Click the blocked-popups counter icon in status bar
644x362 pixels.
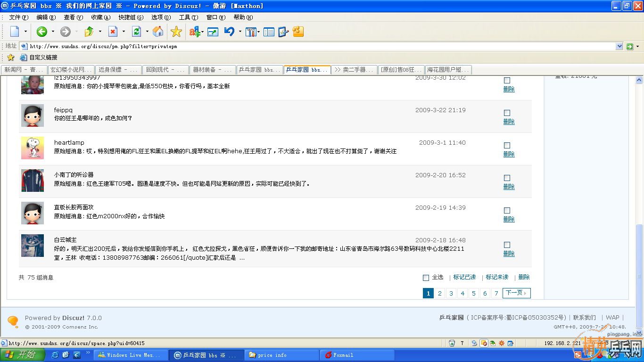coord(452,343)
